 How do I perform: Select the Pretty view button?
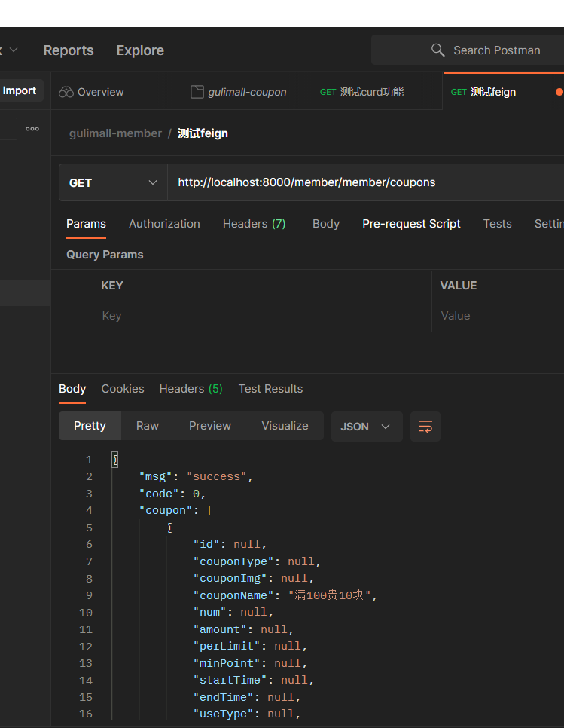click(x=90, y=426)
